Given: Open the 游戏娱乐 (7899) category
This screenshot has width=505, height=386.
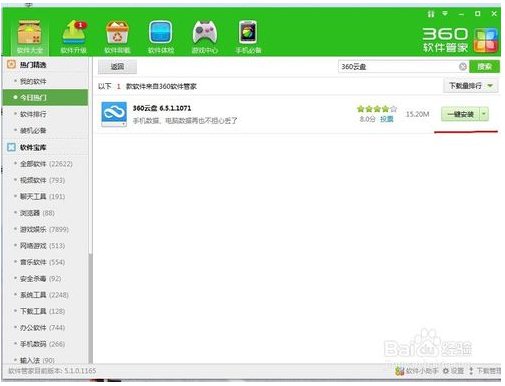Looking at the screenshot, I should click(x=45, y=229).
